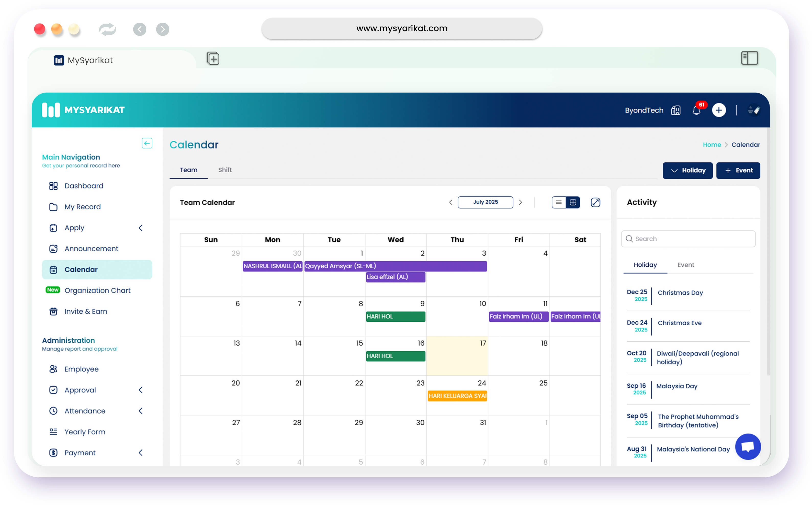Go to Home breadcrumb link

(712, 145)
